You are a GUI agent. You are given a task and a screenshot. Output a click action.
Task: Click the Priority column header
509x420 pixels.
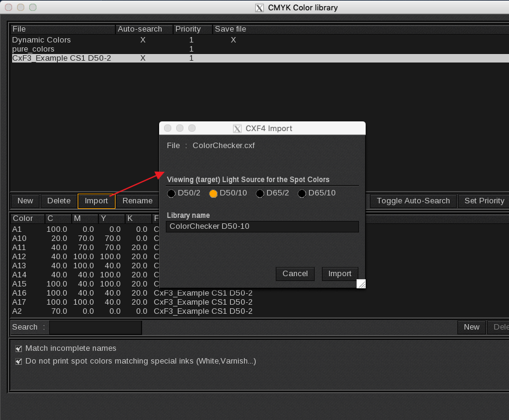coord(191,29)
